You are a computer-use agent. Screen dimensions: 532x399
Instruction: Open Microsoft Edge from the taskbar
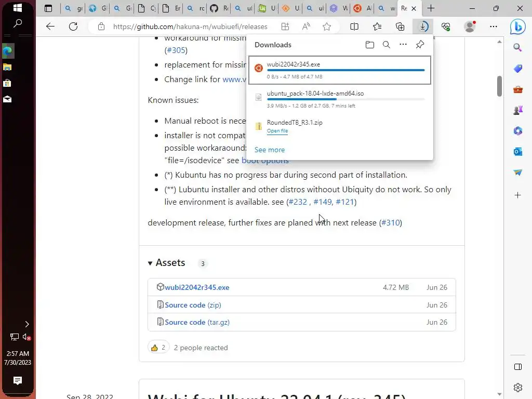click(7, 51)
